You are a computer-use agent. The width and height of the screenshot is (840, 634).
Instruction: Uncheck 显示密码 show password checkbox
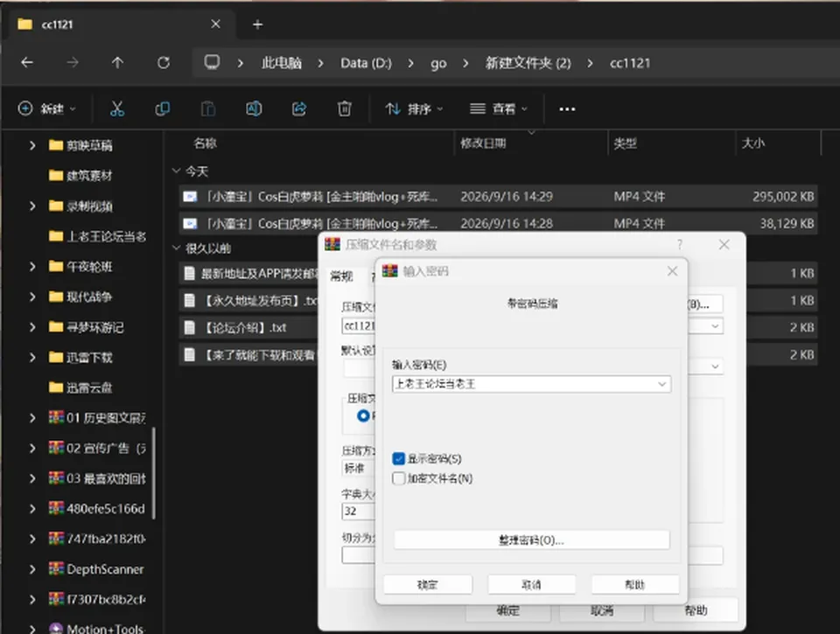click(399, 458)
